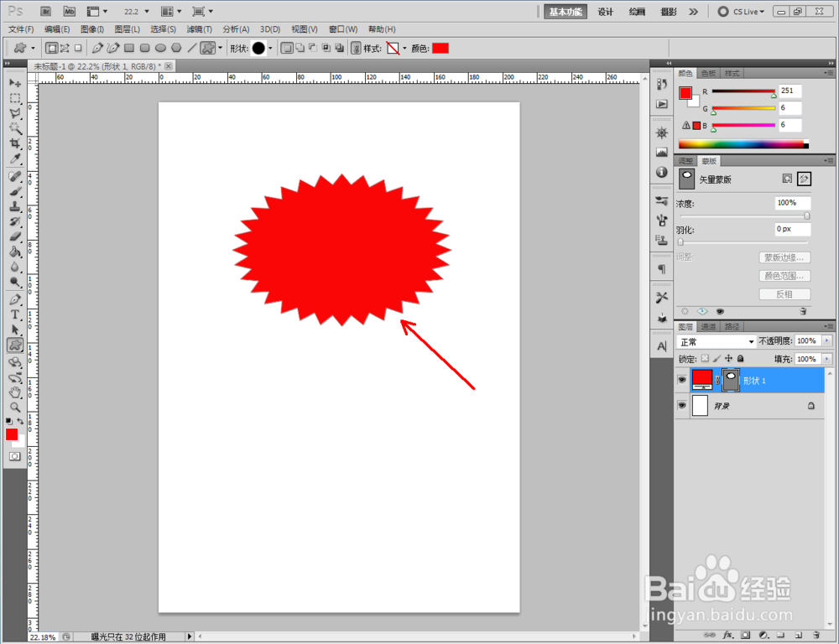Open the shape geometry options arrow
Viewport: 839px width, 644px height.
pos(220,48)
